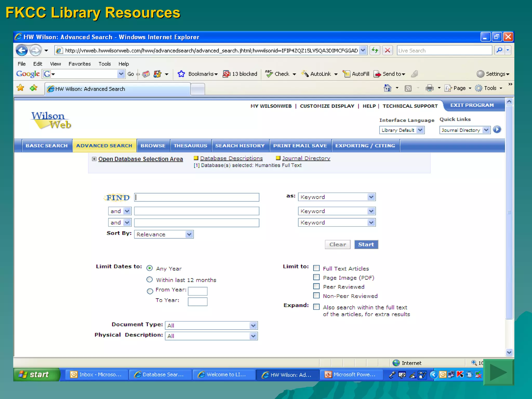This screenshot has height=399, width=532.
Task: Open the second Keyword field dropdown
Action: (x=337, y=211)
